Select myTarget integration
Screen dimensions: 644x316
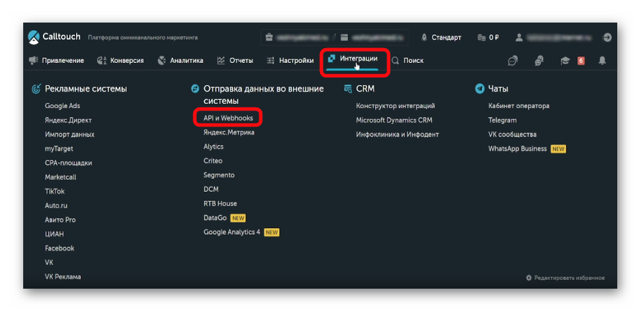pos(59,148)
